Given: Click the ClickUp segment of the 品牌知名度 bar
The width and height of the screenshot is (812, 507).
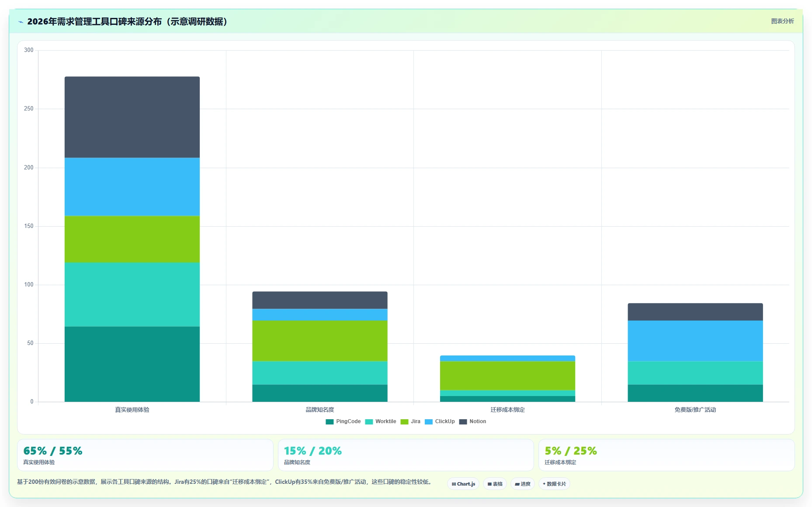Looking at the screenshot, I should (x=320, y=315).
